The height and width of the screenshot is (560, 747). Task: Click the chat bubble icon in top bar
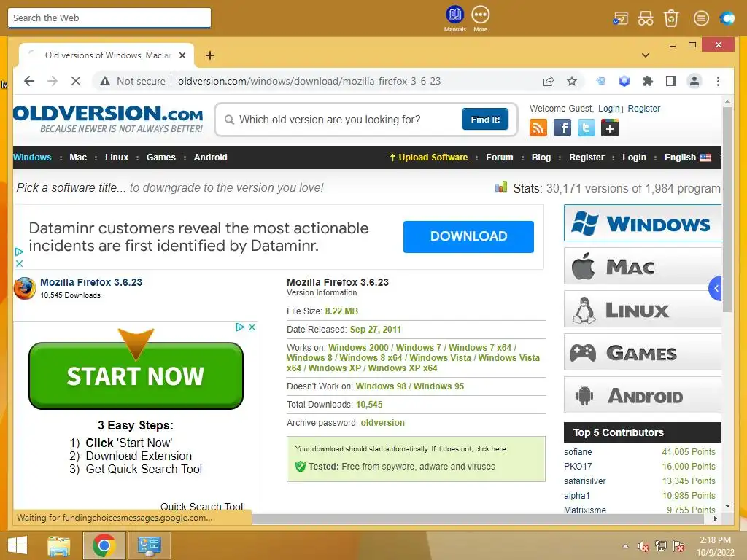coord(727,18)
